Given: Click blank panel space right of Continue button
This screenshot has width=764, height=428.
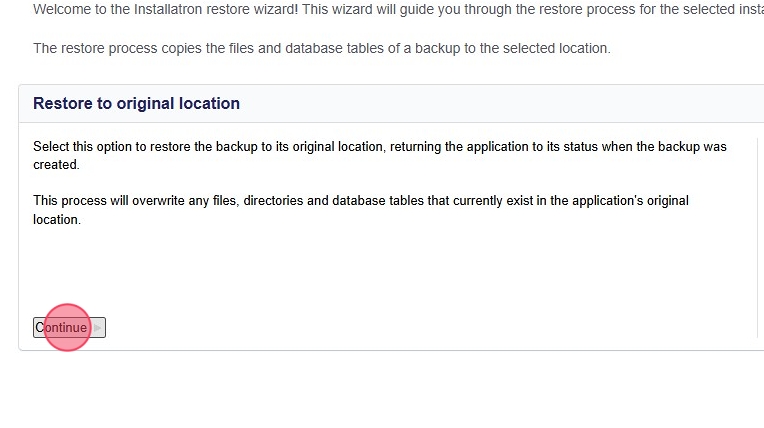Looking at the screenshot, I should coord(400,328).
